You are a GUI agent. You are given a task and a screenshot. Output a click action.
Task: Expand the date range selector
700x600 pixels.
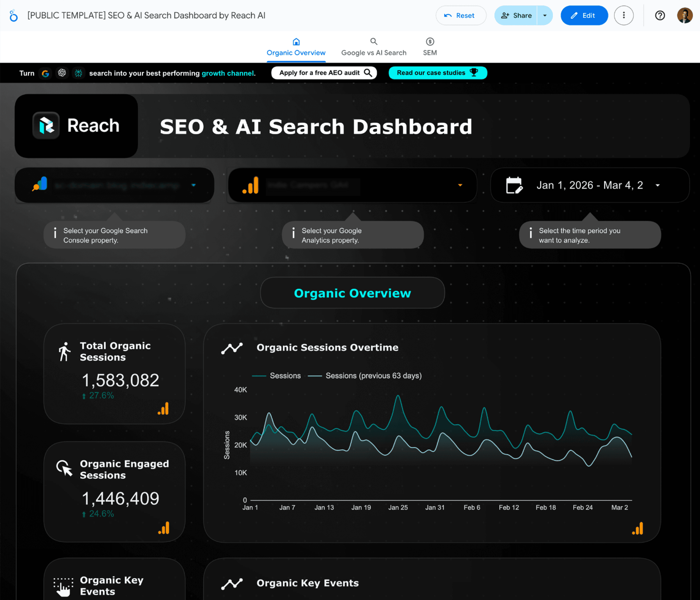590,185
